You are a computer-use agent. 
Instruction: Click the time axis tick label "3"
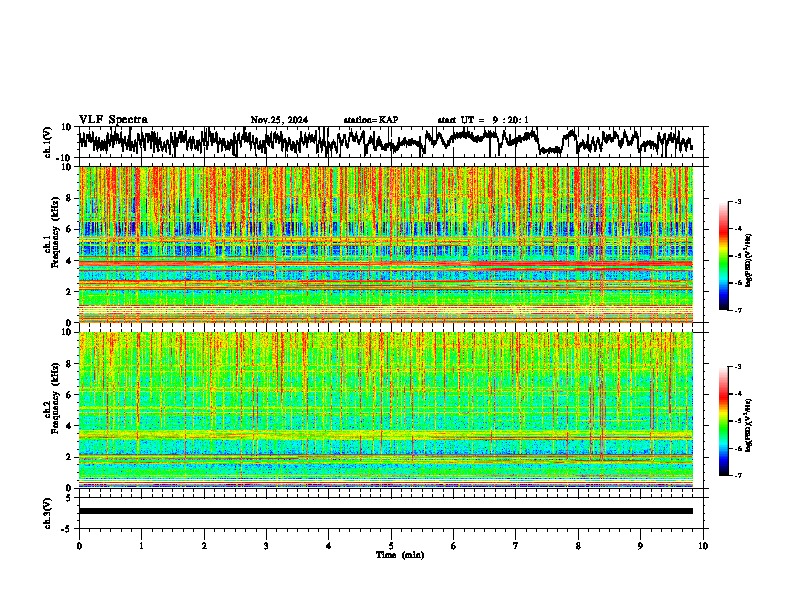266,546
